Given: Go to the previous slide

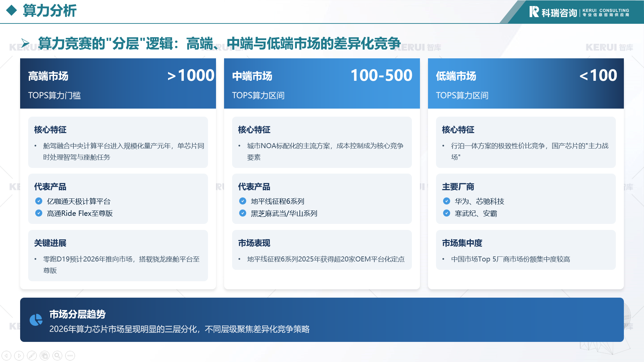Looking at the screenshot, I should (x=6, y=355).
